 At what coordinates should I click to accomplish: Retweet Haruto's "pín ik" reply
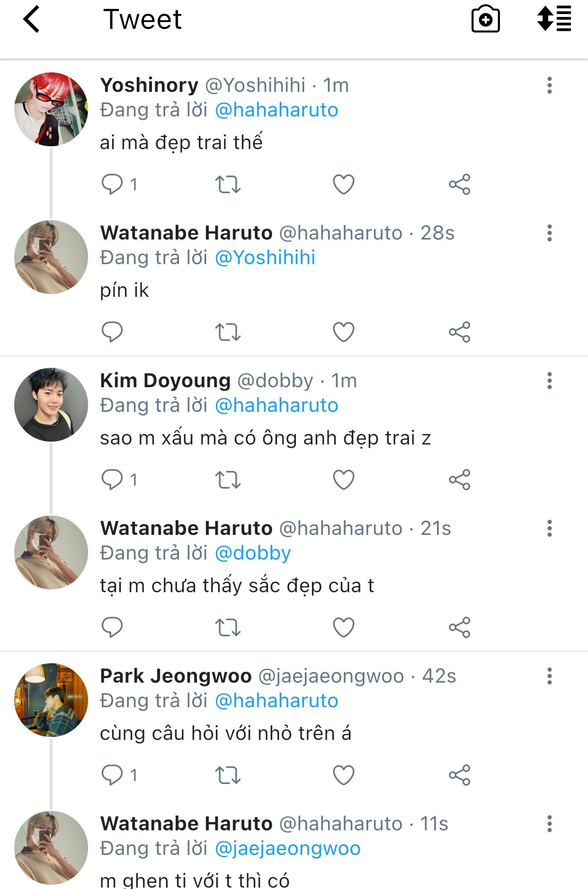[x=228, y=332]
